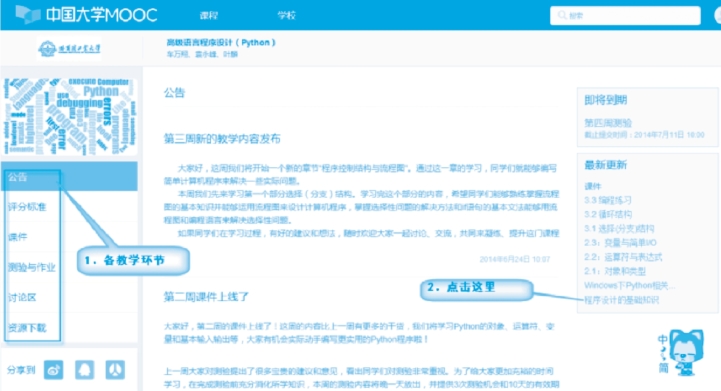
Task: Open 第四周测验 under 即将到期
Action: tap(608, 123)
